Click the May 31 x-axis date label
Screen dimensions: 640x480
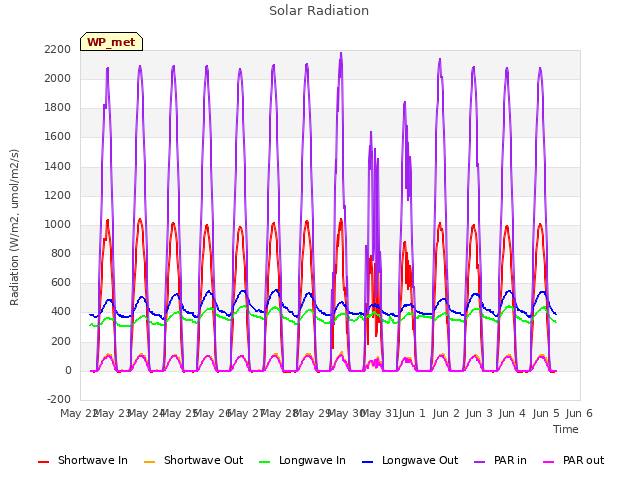click(x=379, y=413)
